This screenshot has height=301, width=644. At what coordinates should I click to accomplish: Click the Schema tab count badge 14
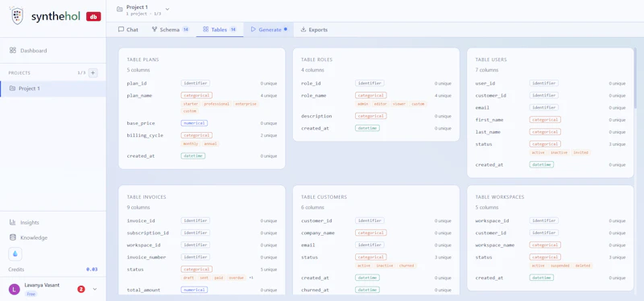click(x=186, y=30)
